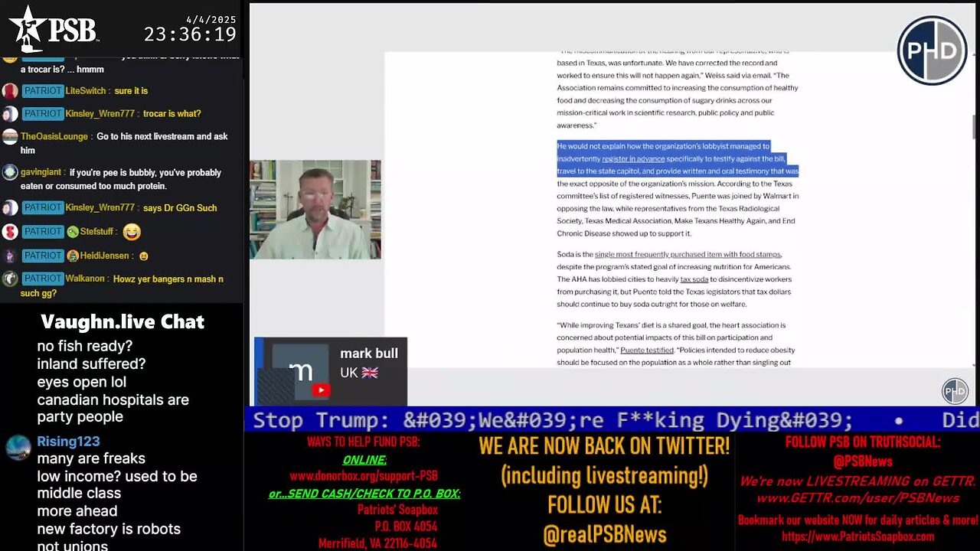Click the 'sure it is' chat message

(131, 90)
